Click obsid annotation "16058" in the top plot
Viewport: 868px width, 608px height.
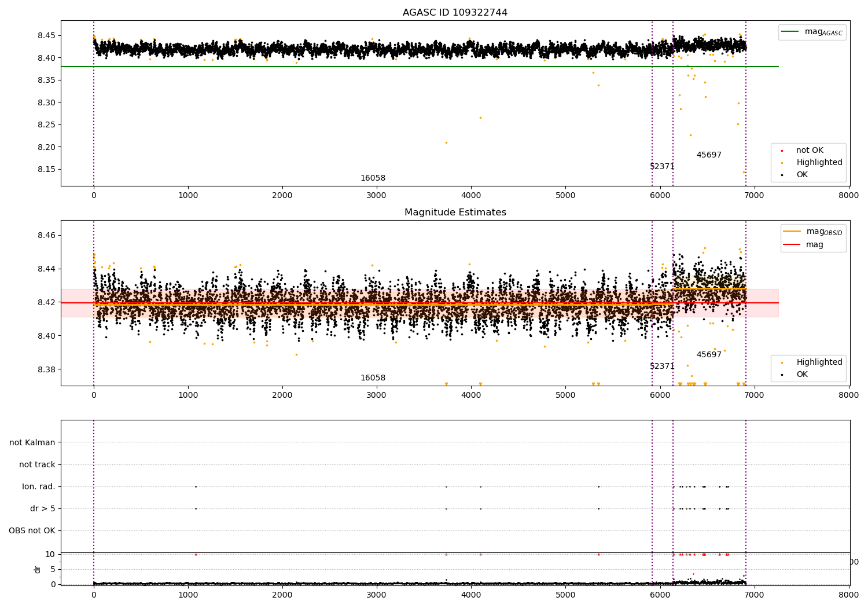pyautogui.click(x=373, y=178)
